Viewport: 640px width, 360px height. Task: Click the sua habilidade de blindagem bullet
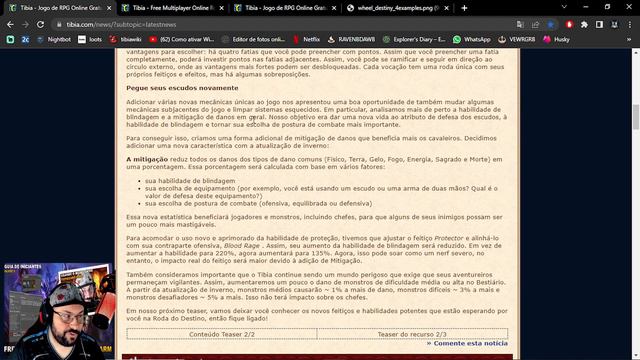tap(190, 180)
